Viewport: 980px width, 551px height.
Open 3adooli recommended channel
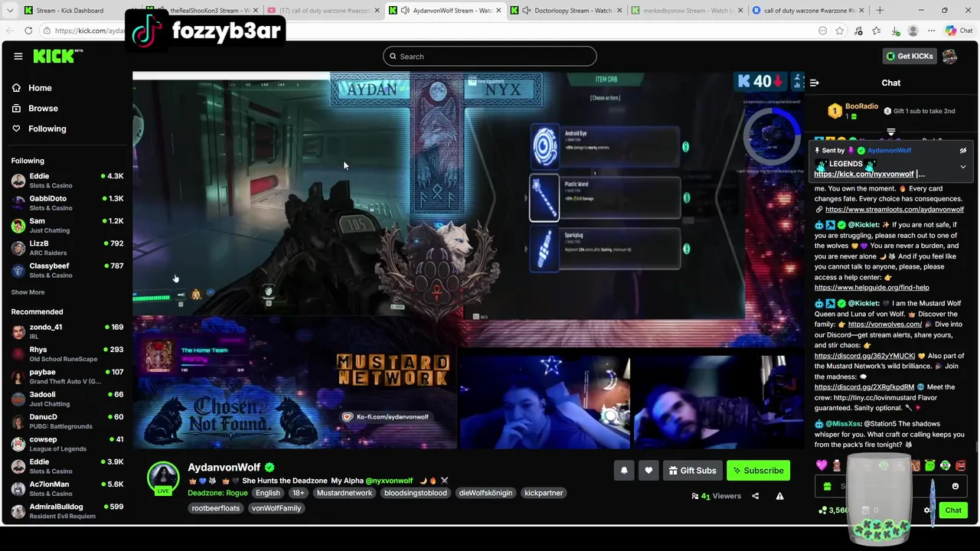67,399
